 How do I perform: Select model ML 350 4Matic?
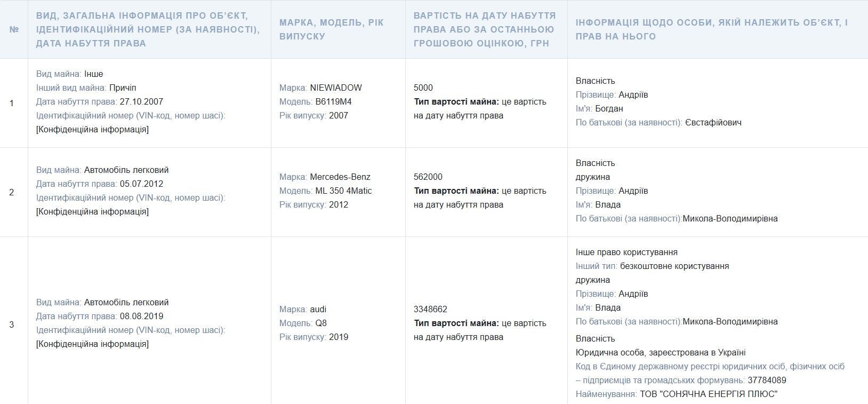[344, 191]
